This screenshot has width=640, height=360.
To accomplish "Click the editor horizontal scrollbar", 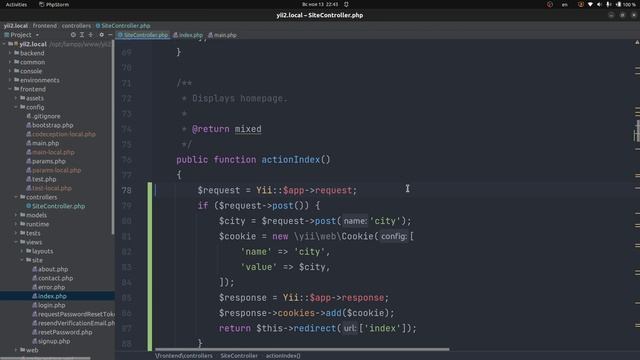I will tap(302, 349).
